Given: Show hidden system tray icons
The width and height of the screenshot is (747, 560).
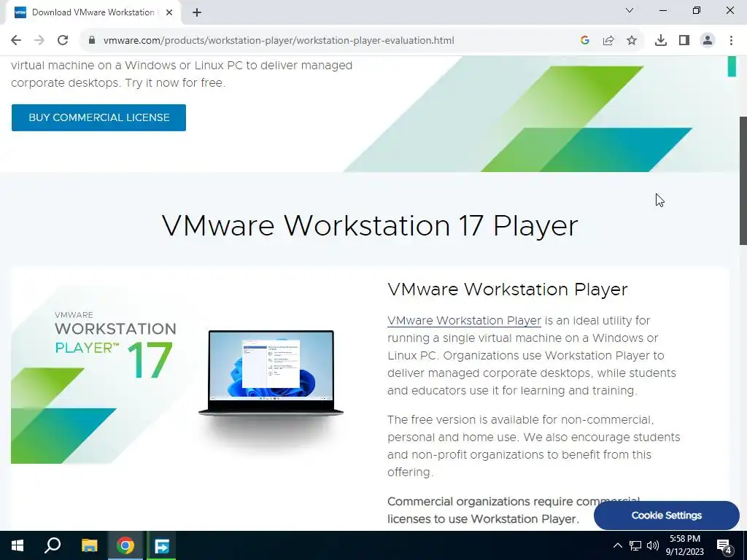Looking at the screenshot, I should [x=617, y=545].
